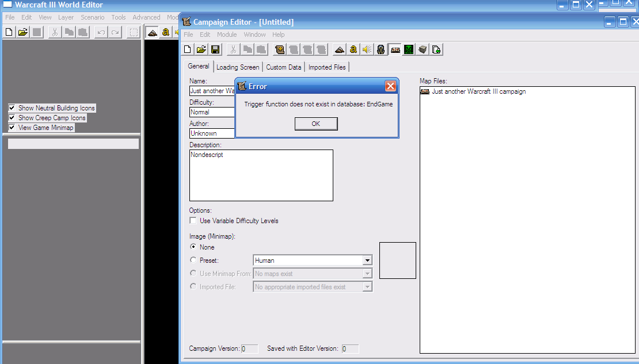Click the Description box containing Nondescript
Image resolution: width=639 pixels, height=364 pixels.
tap(261, 175)
